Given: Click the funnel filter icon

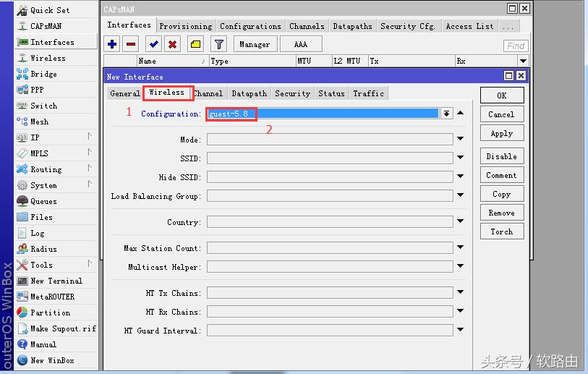Looking at the screenshot, I should [x=219, y=44].
